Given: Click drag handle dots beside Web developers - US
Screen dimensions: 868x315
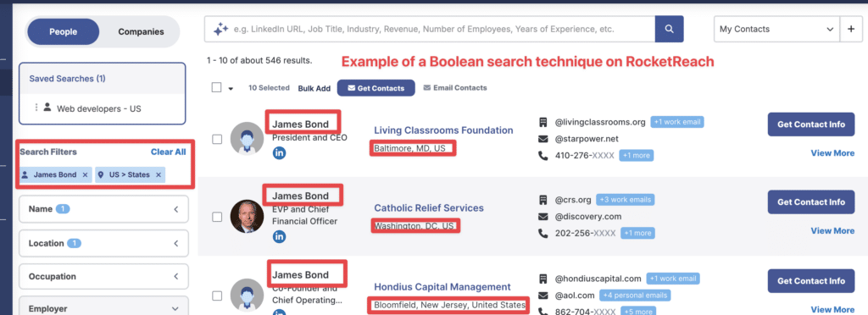Looking at the screenshot, I should pos(36,108).
